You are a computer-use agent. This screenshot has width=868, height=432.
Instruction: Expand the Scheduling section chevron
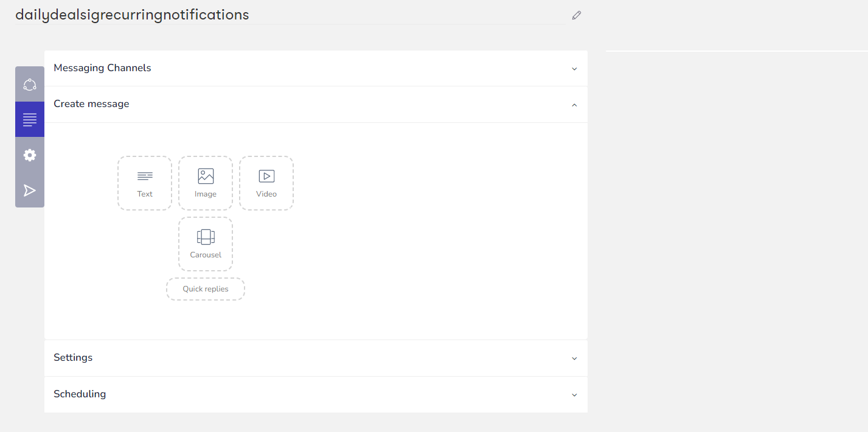coord(574,395)
